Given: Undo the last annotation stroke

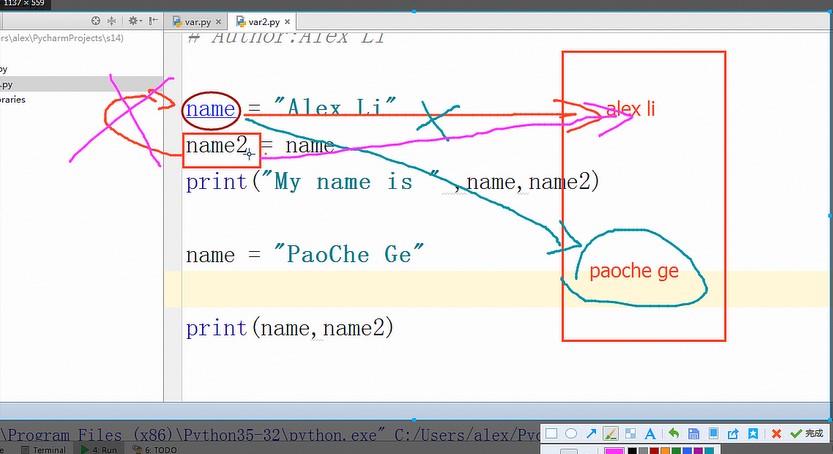Looking at the screenshot, I should point(674,434).
